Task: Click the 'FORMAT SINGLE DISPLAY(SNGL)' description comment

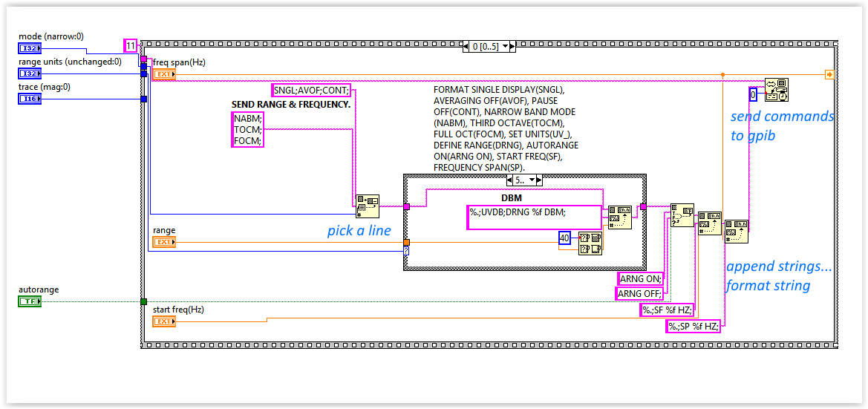Action: pos(506,128)
